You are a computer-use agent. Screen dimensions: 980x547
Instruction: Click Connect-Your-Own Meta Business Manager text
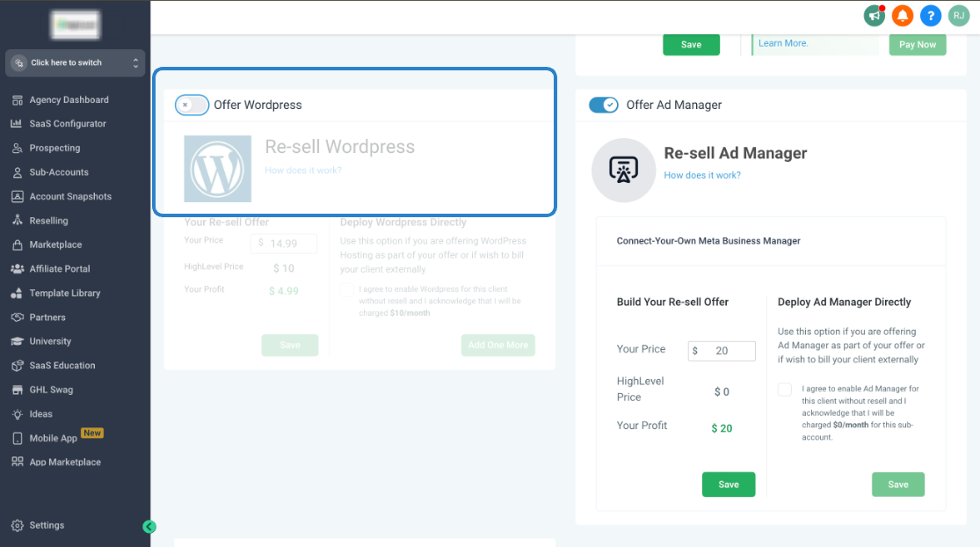[708, 241]
